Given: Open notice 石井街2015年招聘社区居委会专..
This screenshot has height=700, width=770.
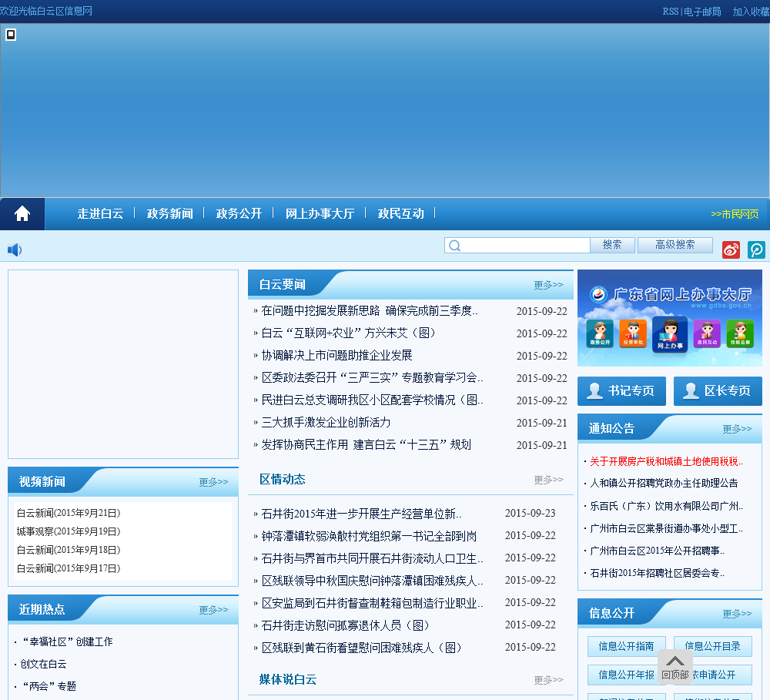Looking at the screenshot, I should (x=657, y=573).
